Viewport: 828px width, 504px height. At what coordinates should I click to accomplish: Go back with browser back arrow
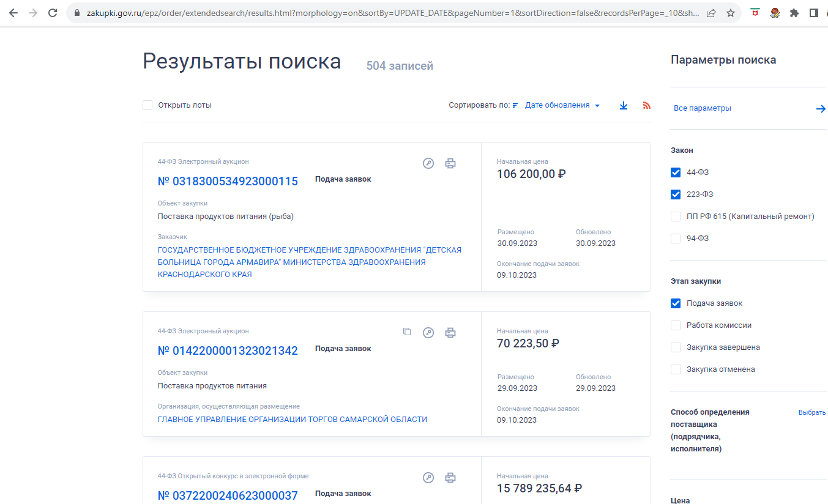[13, 13]
